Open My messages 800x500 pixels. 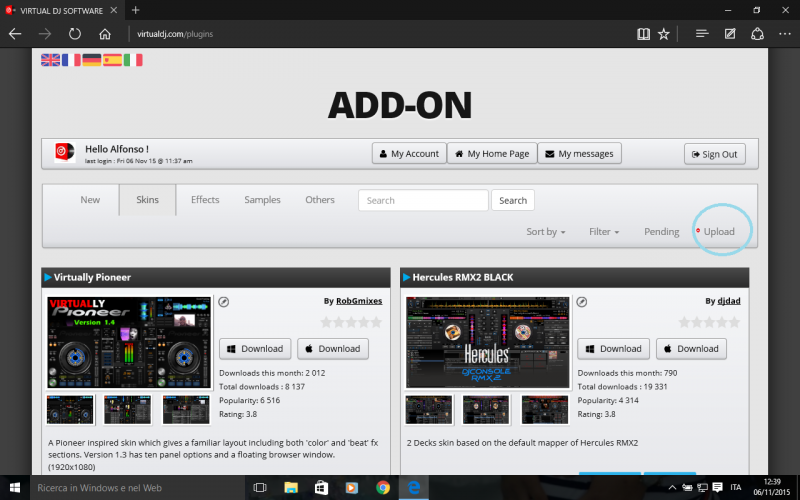coord(580,154)
